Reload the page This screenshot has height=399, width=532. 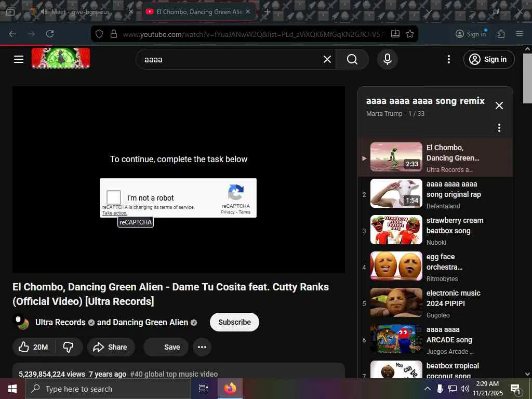point(50,34)
